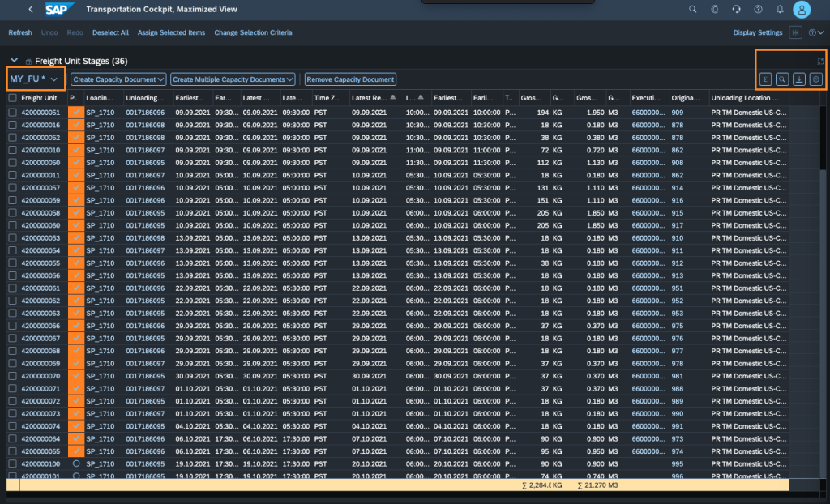Click planning status icon for 4200000074
The width and height of the screenshot is (830, 504).
tap(76, 426)
